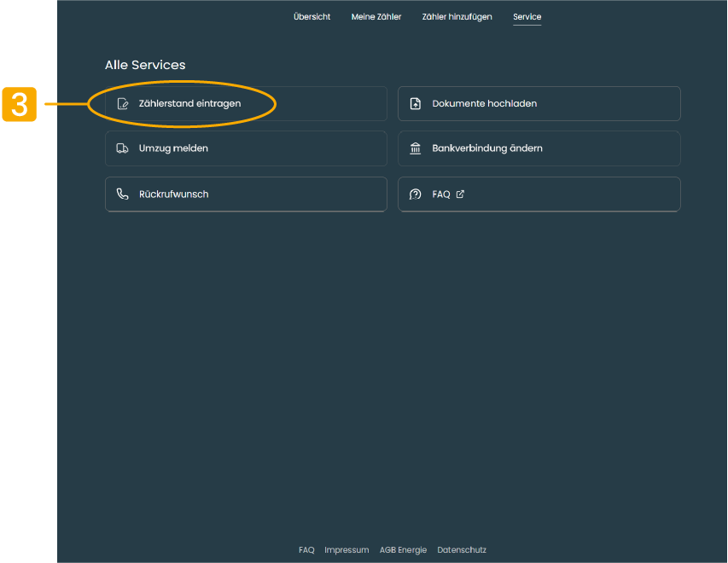Click the bank building icon
The width and height of the screenshot is (728, 563).
[416, 148]
